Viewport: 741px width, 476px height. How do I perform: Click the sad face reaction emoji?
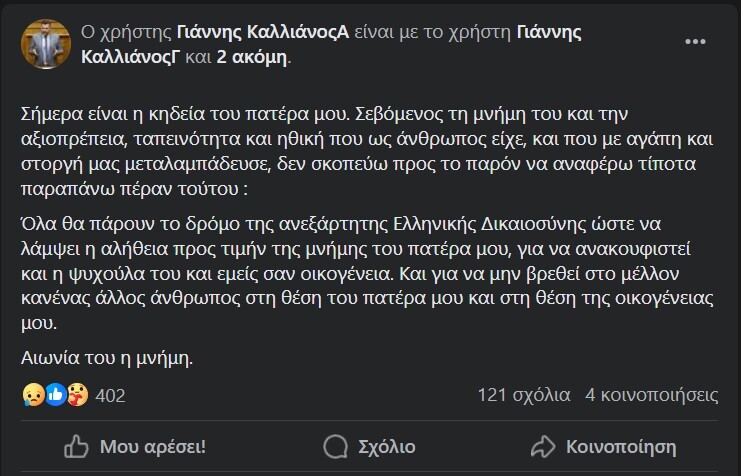pos(31,395)
